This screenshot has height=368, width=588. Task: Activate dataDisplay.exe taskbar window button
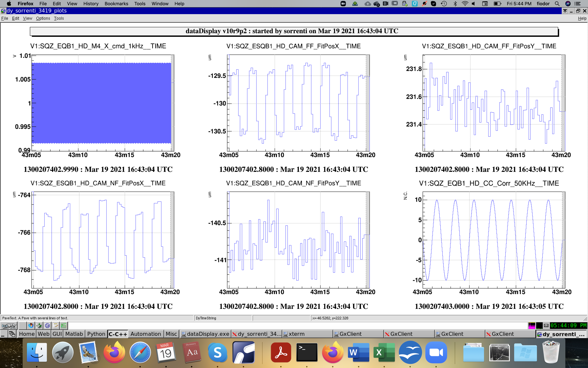[x=205, y=334]
